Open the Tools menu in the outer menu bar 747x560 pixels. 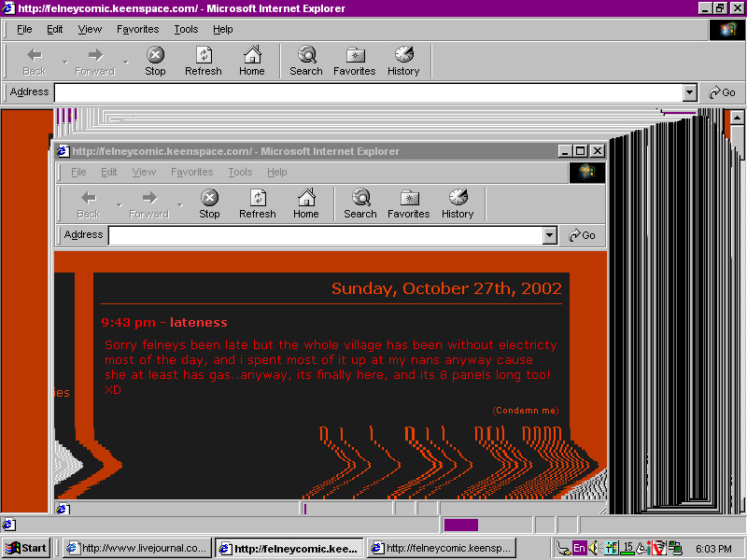(x=186, y=29)
